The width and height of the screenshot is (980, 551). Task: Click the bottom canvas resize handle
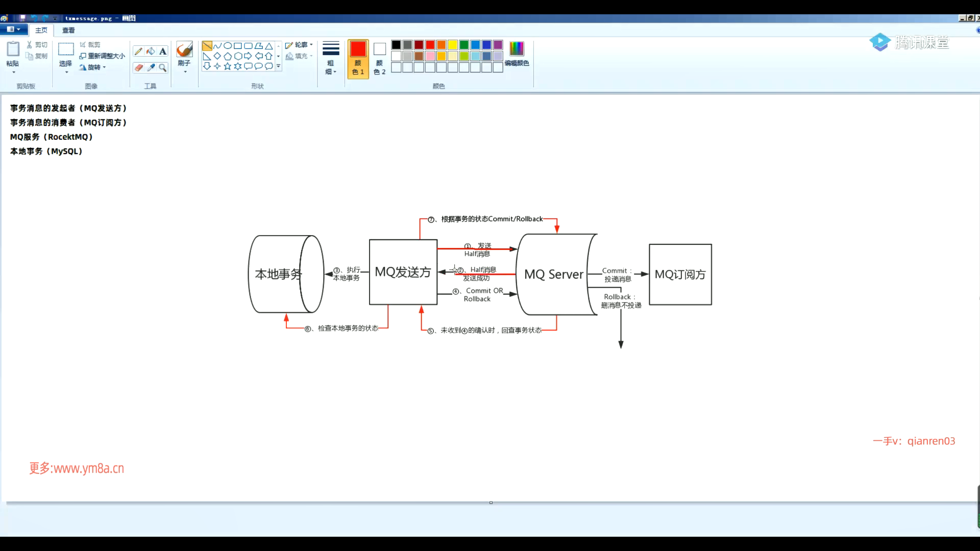pyautogui.click(x=491, y=503)
